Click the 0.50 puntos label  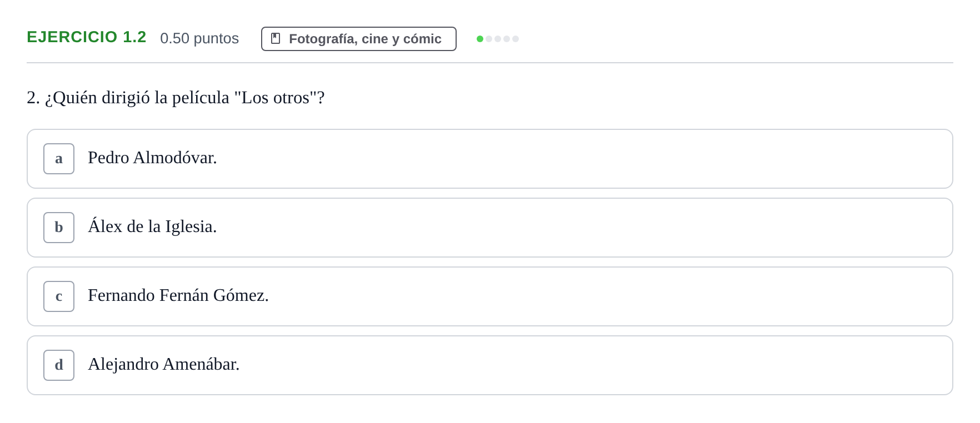pos(199,38)
